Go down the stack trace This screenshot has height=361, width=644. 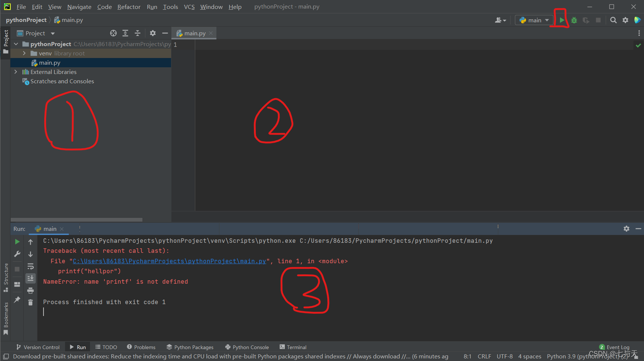(30, 254)
